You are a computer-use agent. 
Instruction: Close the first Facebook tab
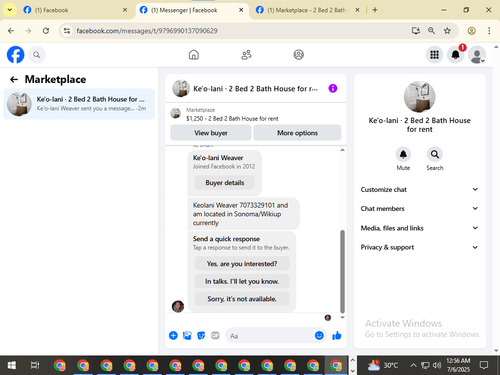[x=125, y=10]
